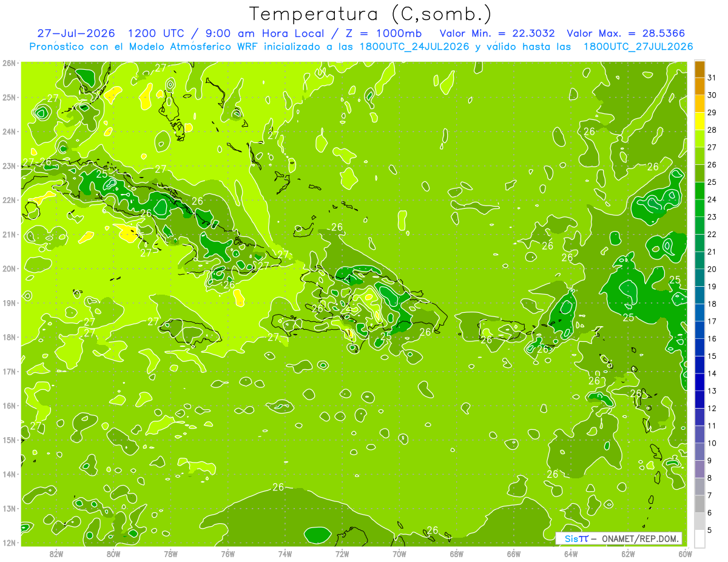Click the "26N" latitude label
Viewport: 728px width, 562px height.
click(9, 63)
